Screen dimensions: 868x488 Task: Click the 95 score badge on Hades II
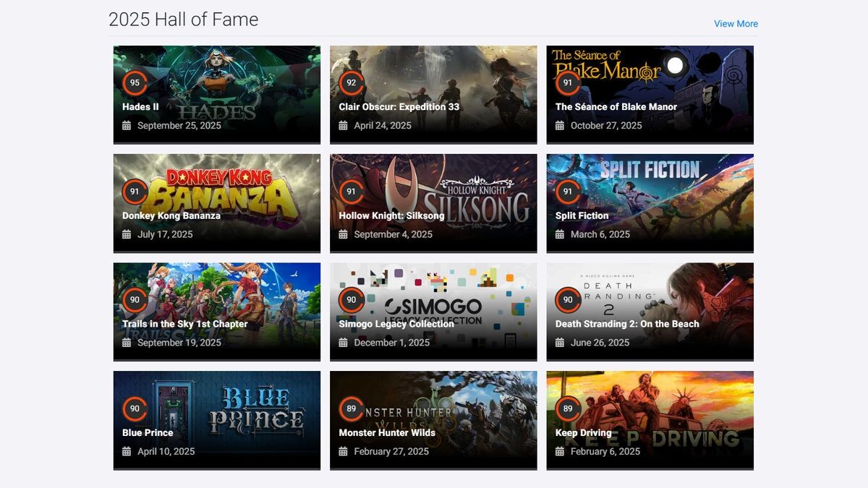135,83
